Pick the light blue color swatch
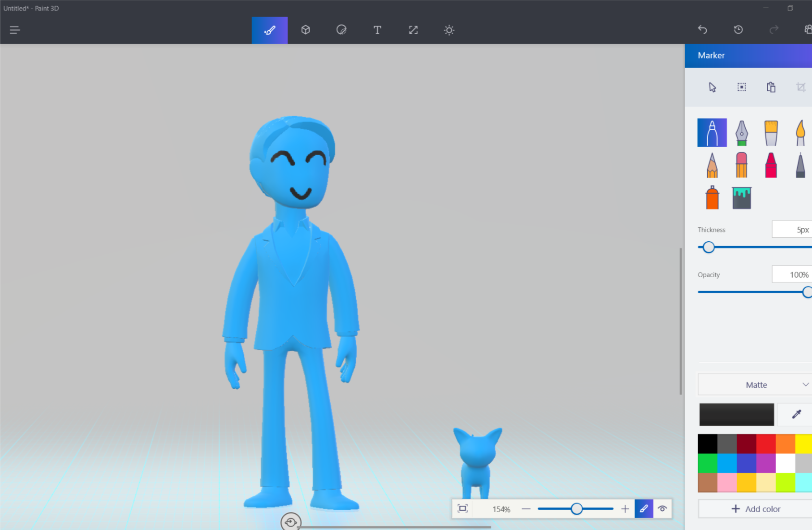Screen dimensions: 812x530 click(x=727, y=463)
